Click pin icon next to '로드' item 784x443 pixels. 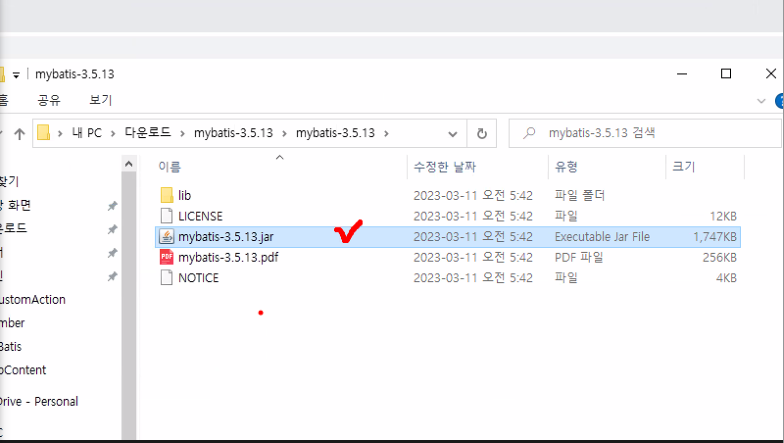point(112,229)
